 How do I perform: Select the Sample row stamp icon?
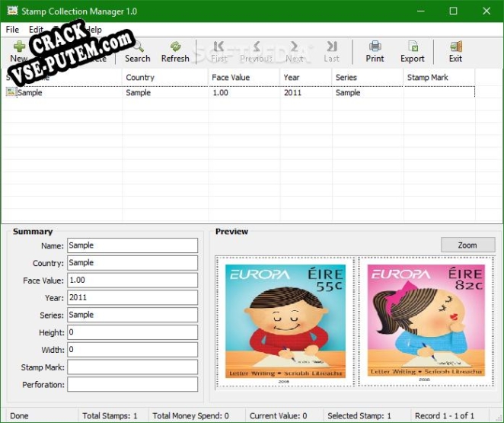(11, 92)
